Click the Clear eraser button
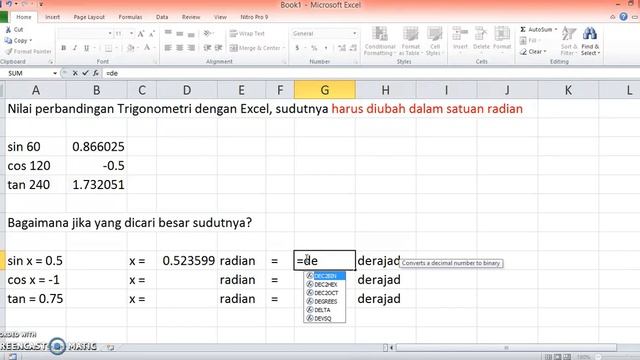Viewport: 640px width, 360px height. (533, 52)
